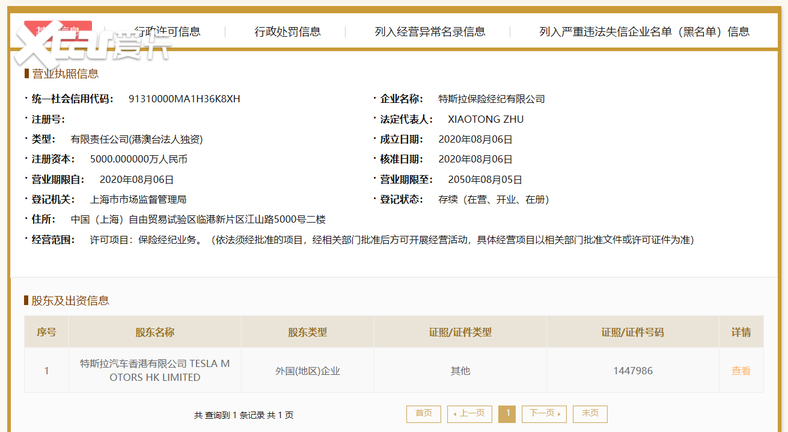Switch to the 行政处罚信息 tab
This screenshot has width=788, height=432.
coord(287,31)
